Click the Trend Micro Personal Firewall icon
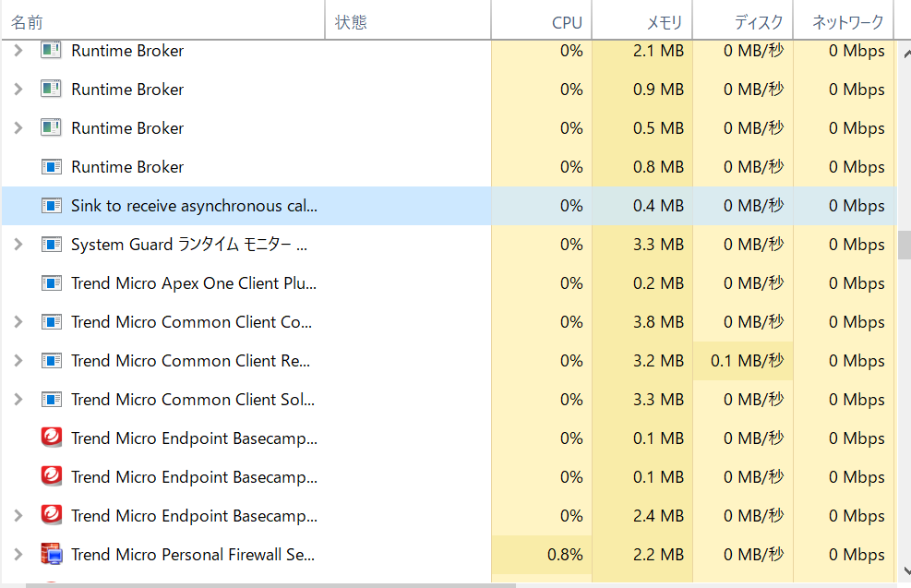The height and width of the screenshot is (588, 911). pos(51,554)
